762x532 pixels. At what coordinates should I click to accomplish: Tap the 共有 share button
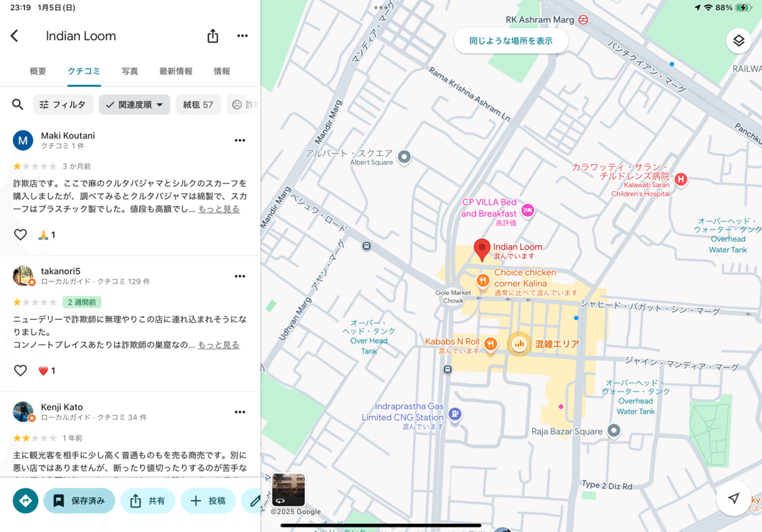[x=148, y=501]
